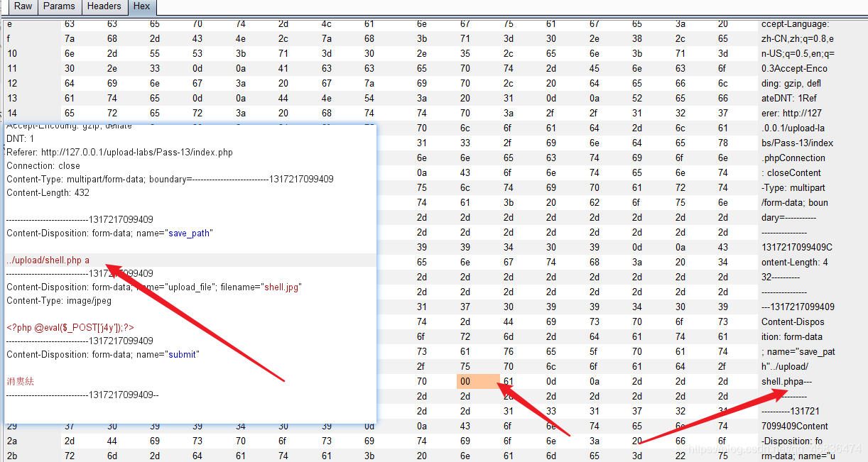Screen dimensions: 868x462
Task: Click row header 'f' in hex table
Action: [9, 39]
